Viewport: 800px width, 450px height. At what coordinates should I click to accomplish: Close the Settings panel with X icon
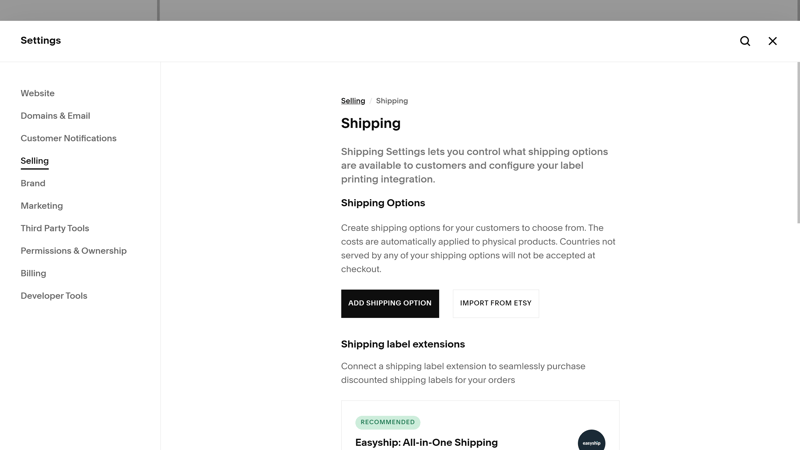pyautogui.click(x=772, y=41)
